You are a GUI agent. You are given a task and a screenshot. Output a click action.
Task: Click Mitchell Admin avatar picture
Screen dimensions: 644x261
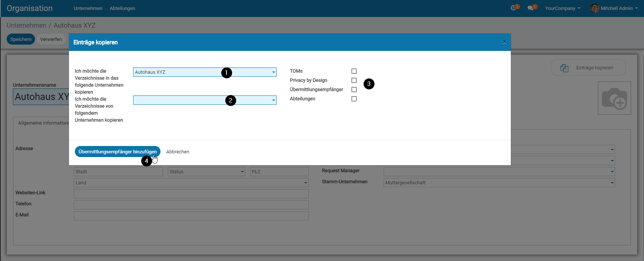pos(595,8)
